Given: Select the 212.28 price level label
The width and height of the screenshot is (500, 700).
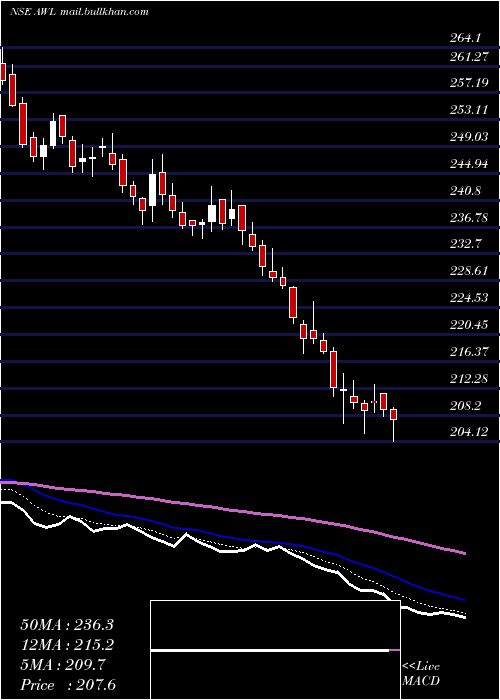Looking at the screenshot, I should tap(469, 379).
